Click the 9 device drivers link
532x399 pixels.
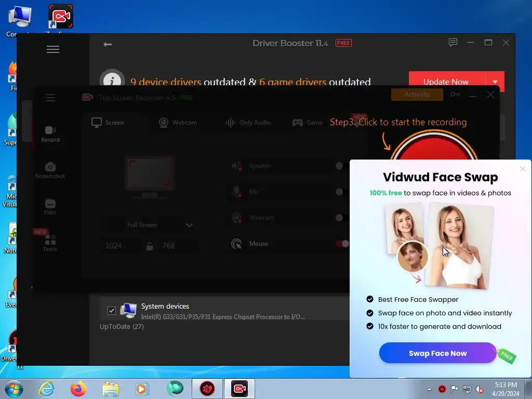point(166,82)
